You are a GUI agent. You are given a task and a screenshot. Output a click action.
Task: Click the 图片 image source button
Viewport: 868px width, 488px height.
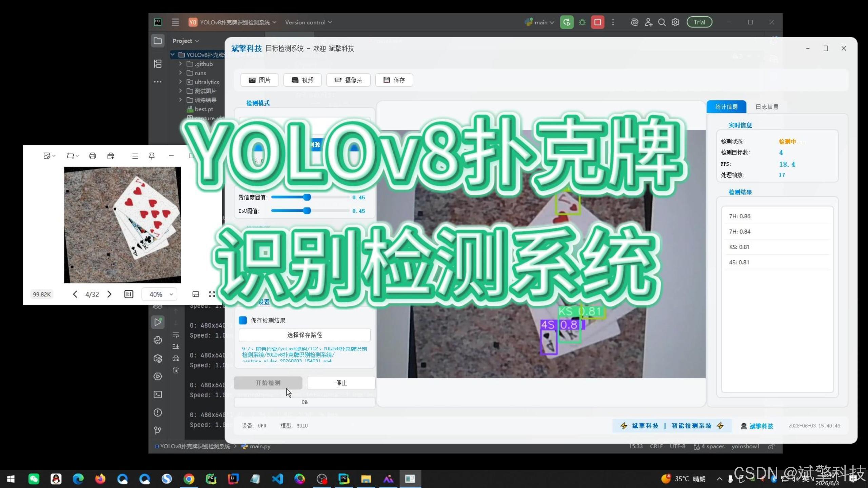click(x=260, y=80)
